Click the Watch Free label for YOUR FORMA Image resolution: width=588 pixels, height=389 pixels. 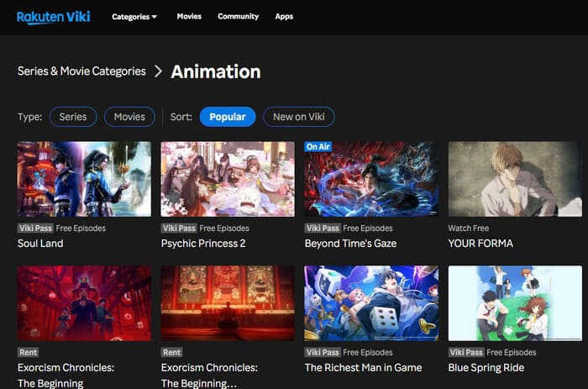click(x=469, y=228)
